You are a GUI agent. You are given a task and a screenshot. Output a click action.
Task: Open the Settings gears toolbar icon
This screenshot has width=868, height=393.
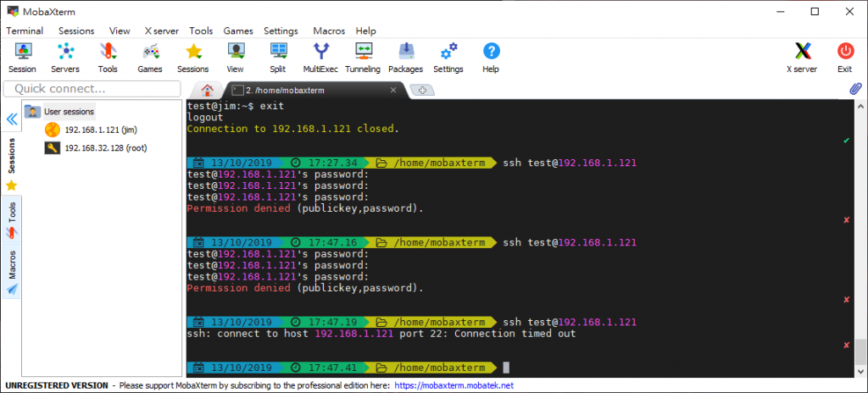pyautogui.click(x=448, y=58)
